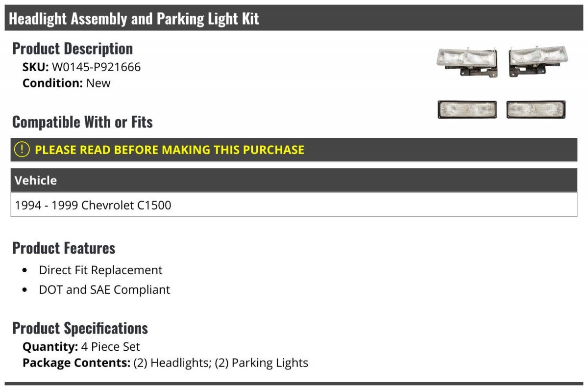
Task: Click the DOT and SAE Compliant bullet
Action: [x=104, y=289]
